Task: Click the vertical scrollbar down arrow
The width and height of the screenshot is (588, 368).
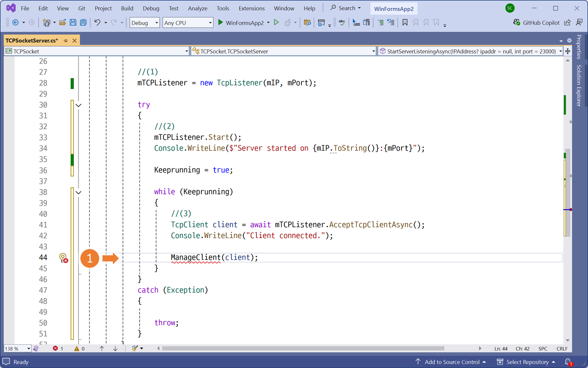Action: point(567,340)
